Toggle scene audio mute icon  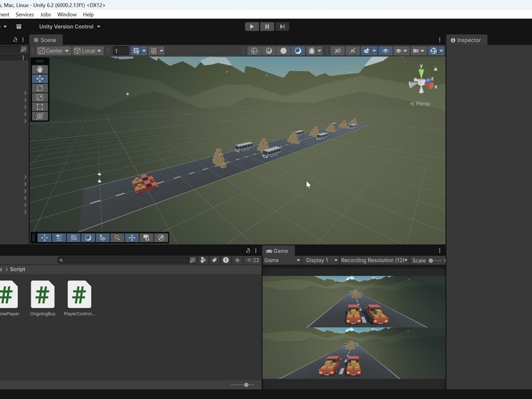[x=352, y=51]
